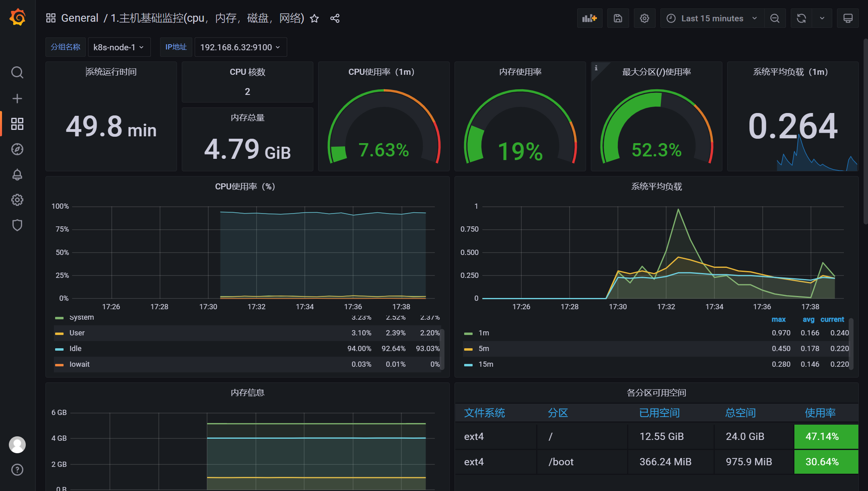Open the k8s-node-1 group dropdown
Image resolution: width=868 pixels, height=491 pixels.
pos(119,47)
